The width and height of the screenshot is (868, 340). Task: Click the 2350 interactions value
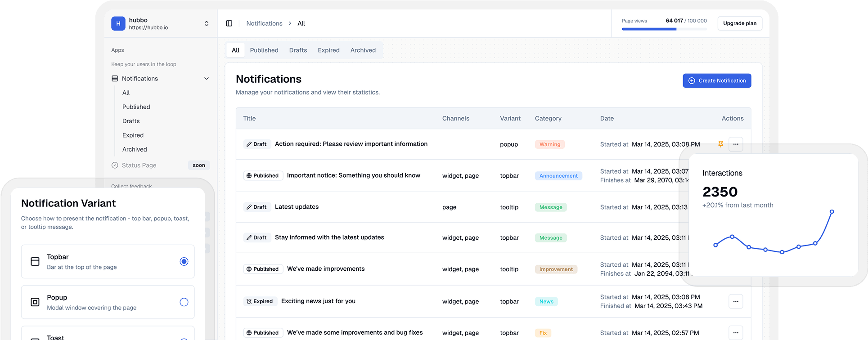coord(720,192)
